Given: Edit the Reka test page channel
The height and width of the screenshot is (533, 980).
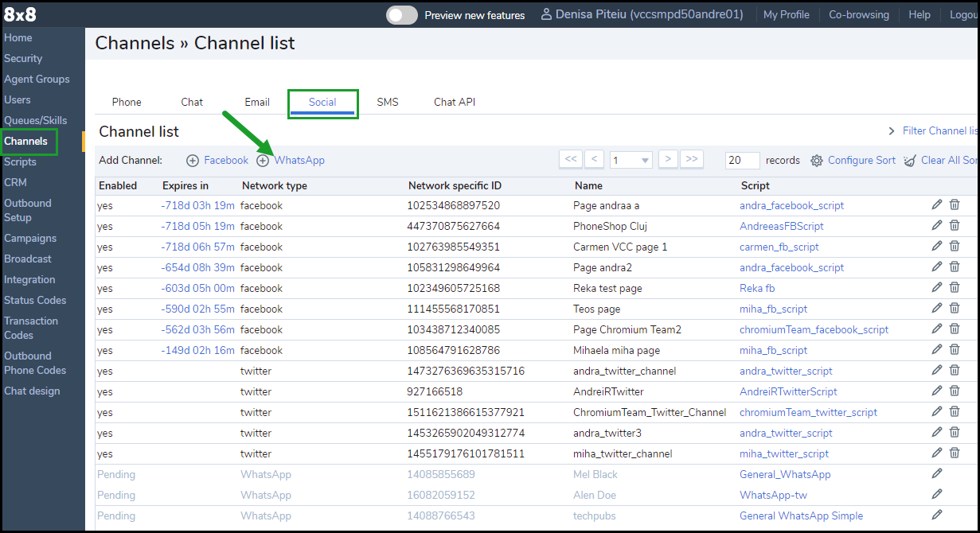Looking at the screenshot, I should [x=937, y=287].
